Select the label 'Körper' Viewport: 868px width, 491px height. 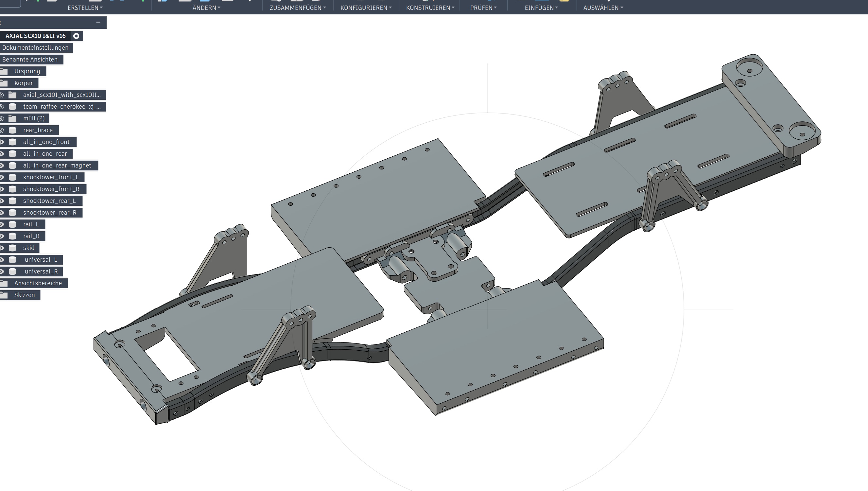coord(24,83)
